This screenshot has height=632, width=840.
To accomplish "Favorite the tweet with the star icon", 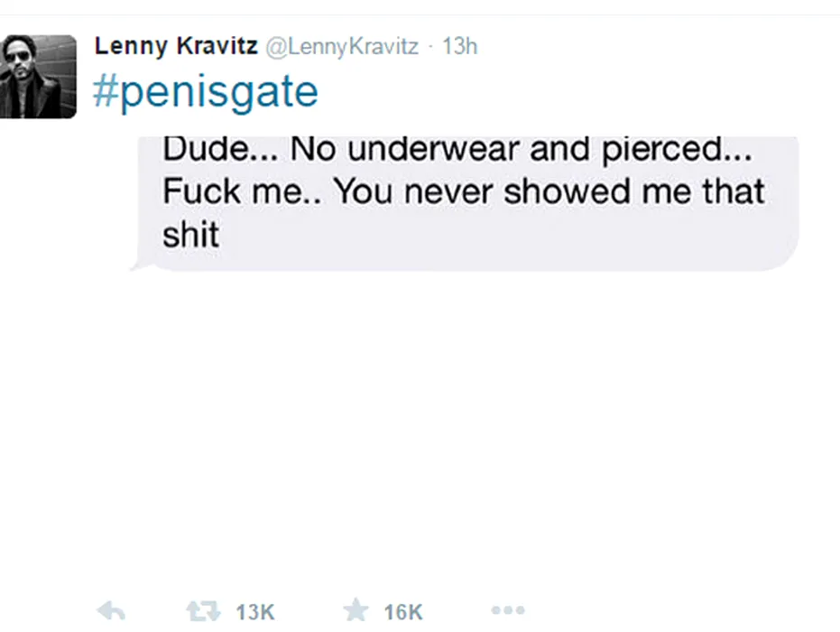I will pyautogui.click(x=355, y=610).
